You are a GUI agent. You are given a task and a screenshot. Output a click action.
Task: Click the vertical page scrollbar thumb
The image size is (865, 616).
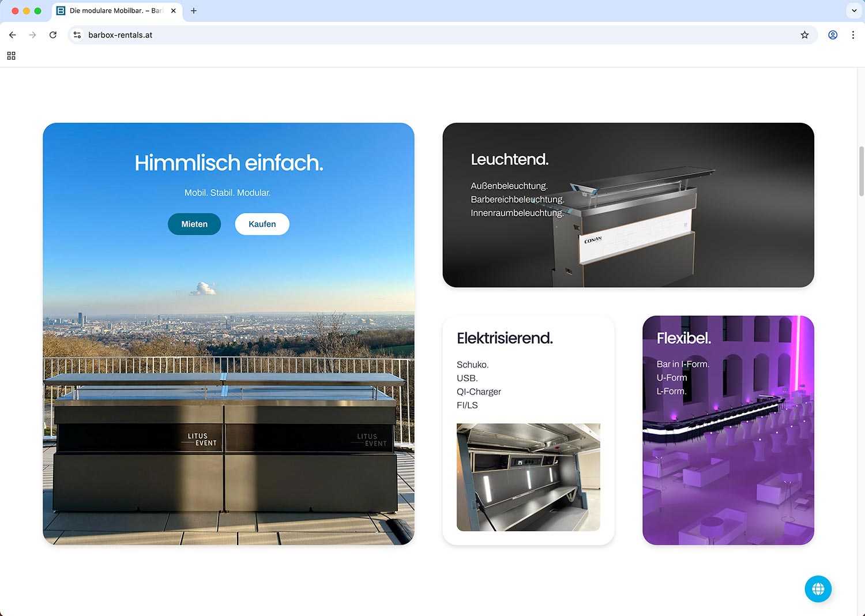pyautogui.click(x=862, y=171)
